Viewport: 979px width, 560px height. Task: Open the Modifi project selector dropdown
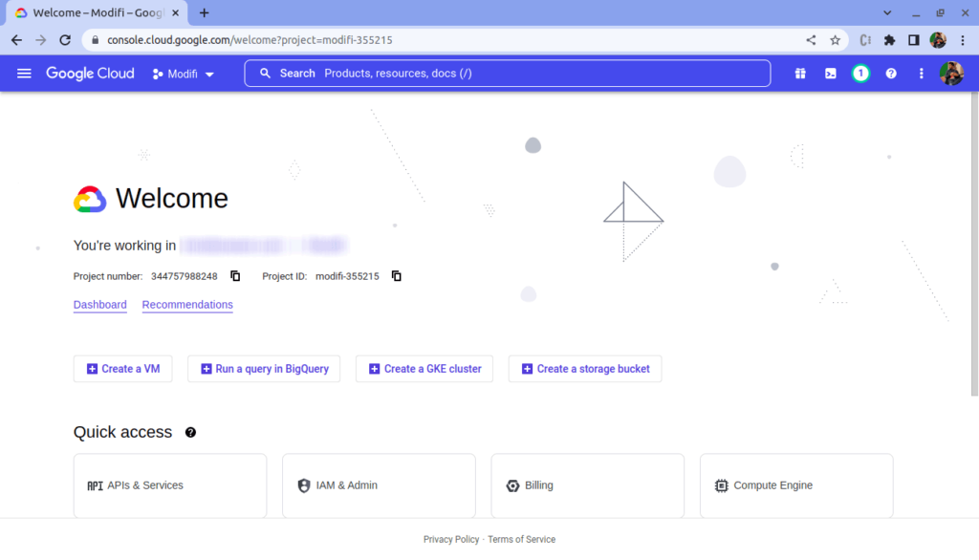183,74
